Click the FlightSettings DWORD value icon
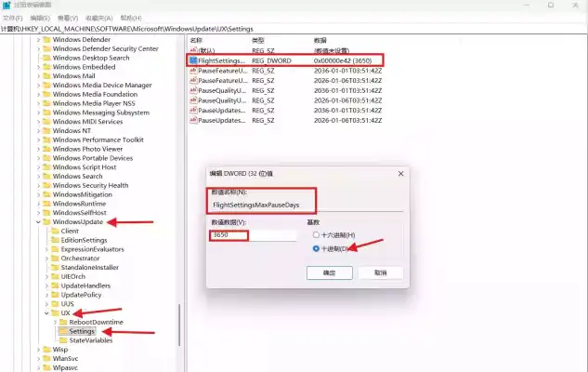The width and height of the screenshot is (588, 372). pyautogui.click(x=192, y=60)
